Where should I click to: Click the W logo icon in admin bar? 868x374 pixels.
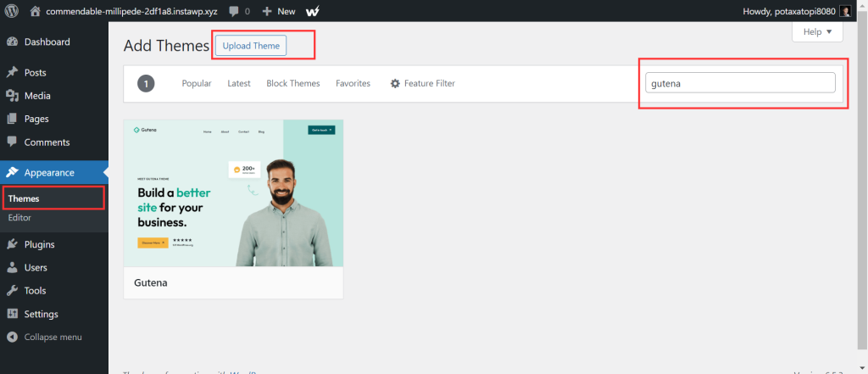pyautogui.click(x=312, y=10)
